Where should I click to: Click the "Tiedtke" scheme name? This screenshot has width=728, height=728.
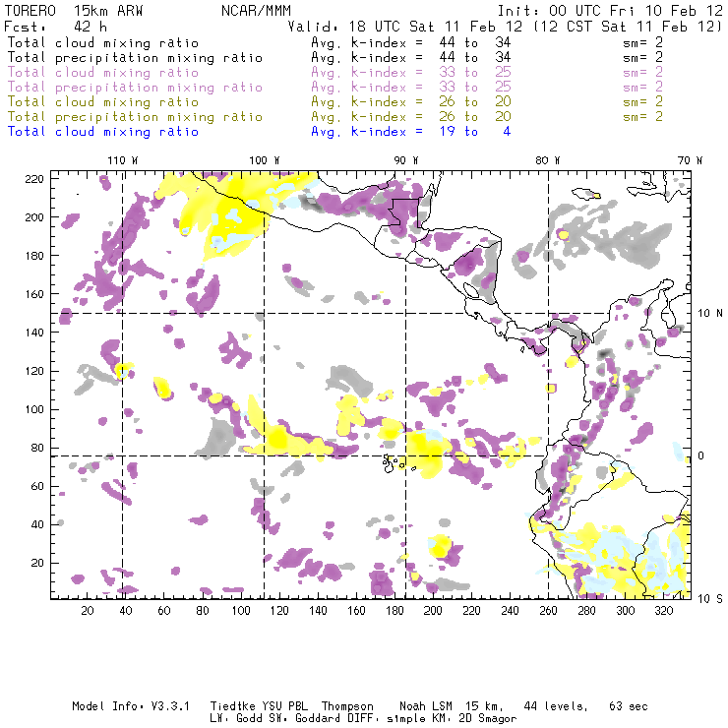click(x=232, y=706)
